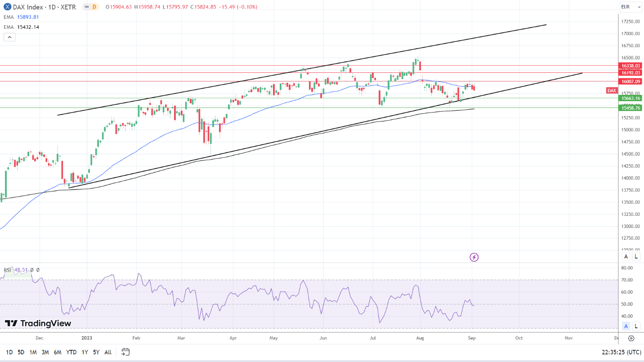Click the red DAX price label tag
644x362 pixels.
pos(612,90)
